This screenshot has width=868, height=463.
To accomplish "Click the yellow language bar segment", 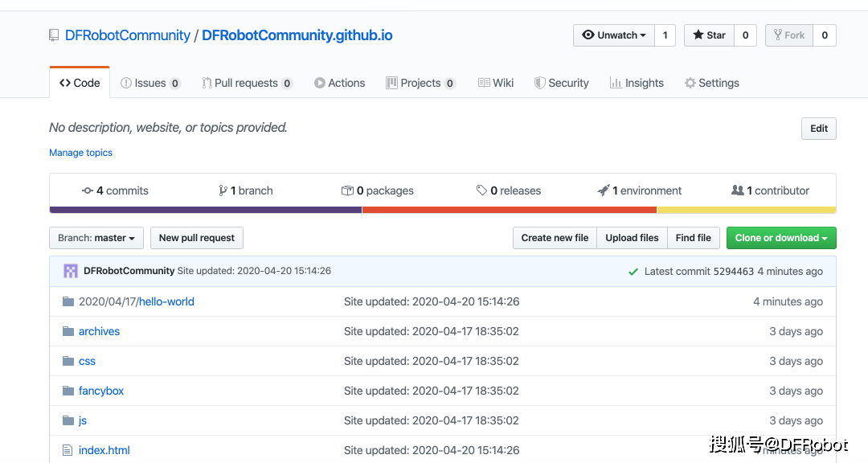I will [746, 210].
